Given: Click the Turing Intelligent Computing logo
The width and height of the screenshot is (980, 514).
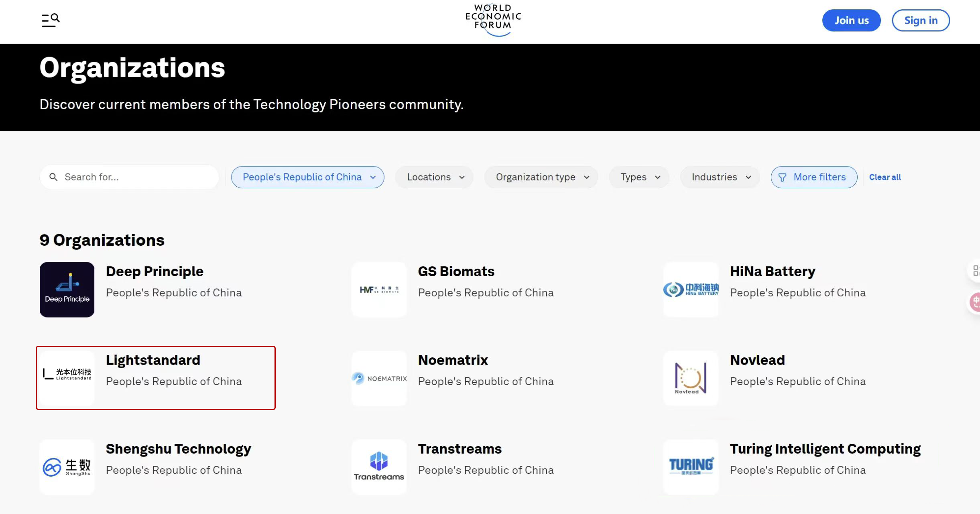Looking at the screenshot, I should click(x=691, y=467).
